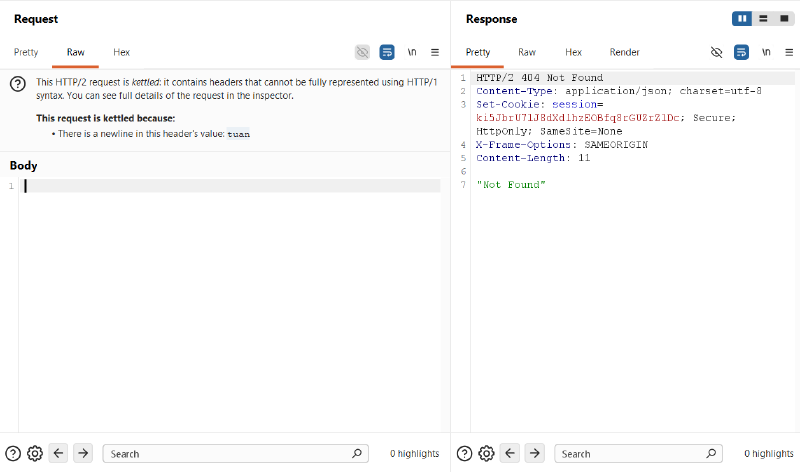The height and width of the screenshot is (472, 800).
Task: Click the session cookie value in response
Action: (578, 118)
